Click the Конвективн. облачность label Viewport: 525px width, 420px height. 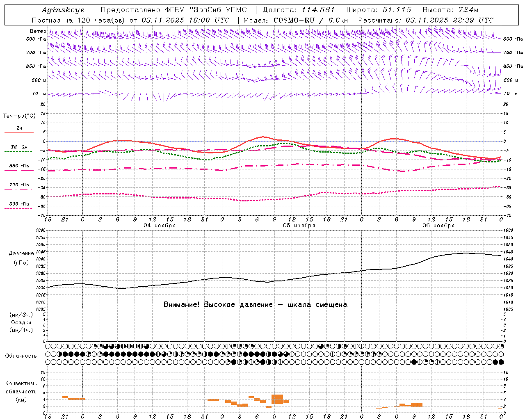pos(21,388)
